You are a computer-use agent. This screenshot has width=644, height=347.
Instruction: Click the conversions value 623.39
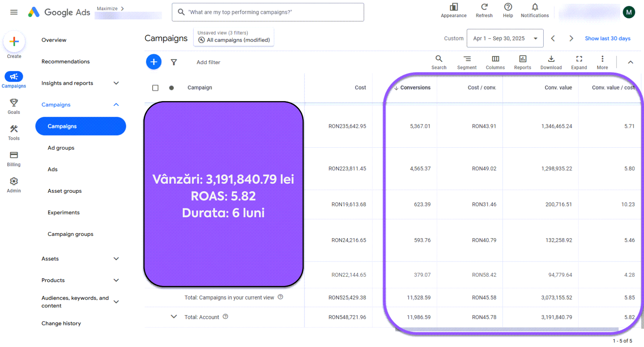tap(422, 205)
